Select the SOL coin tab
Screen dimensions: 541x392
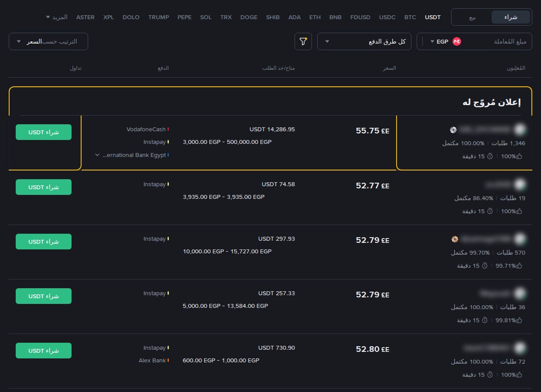pos(206,17)
